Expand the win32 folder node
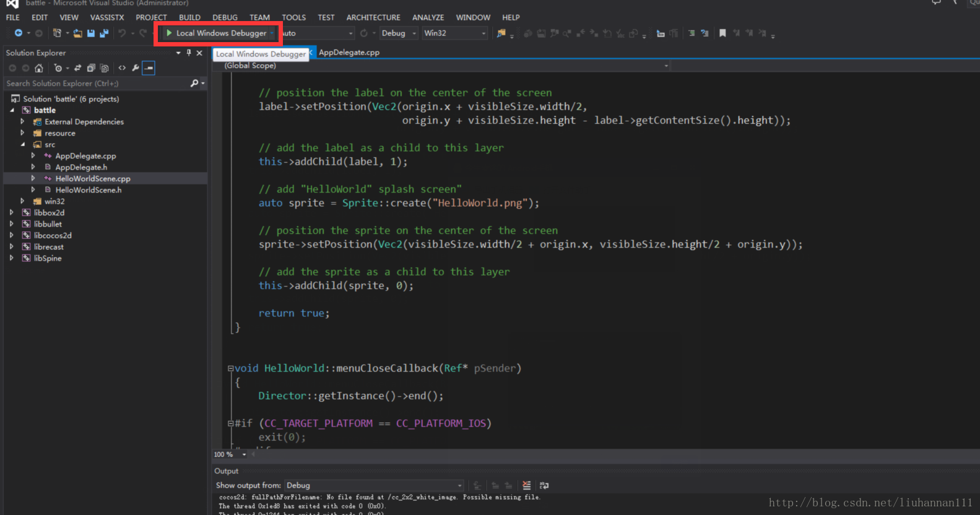The height and width of the screenshot is (515, 980). tap(22, 201)
